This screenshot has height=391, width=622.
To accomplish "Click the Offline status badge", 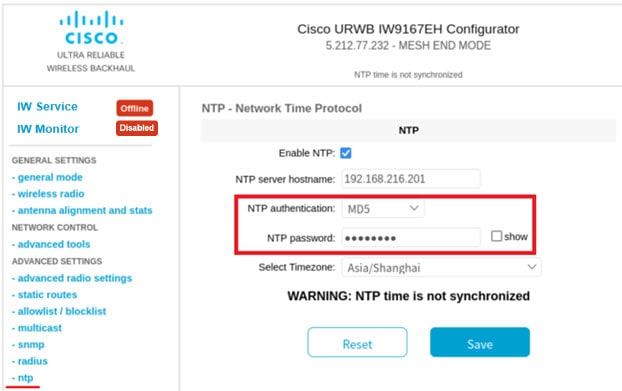I will 134,108.
